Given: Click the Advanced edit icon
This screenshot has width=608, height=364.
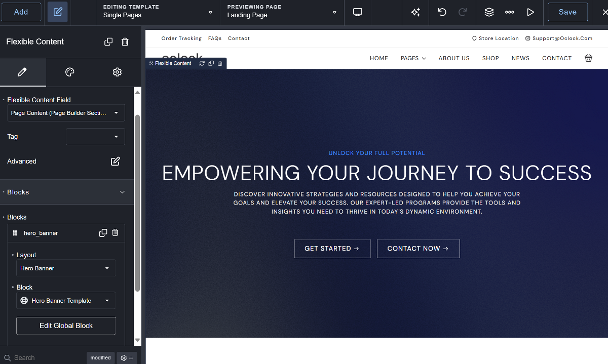Looking at the screenshot, I should 116,161.
